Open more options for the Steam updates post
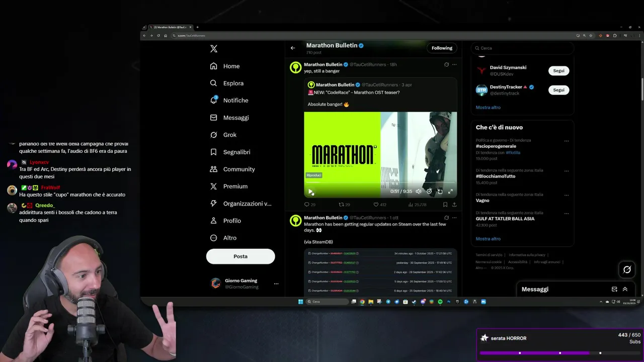The width and height of the screenshot is (644, 362). click(454, 218)
